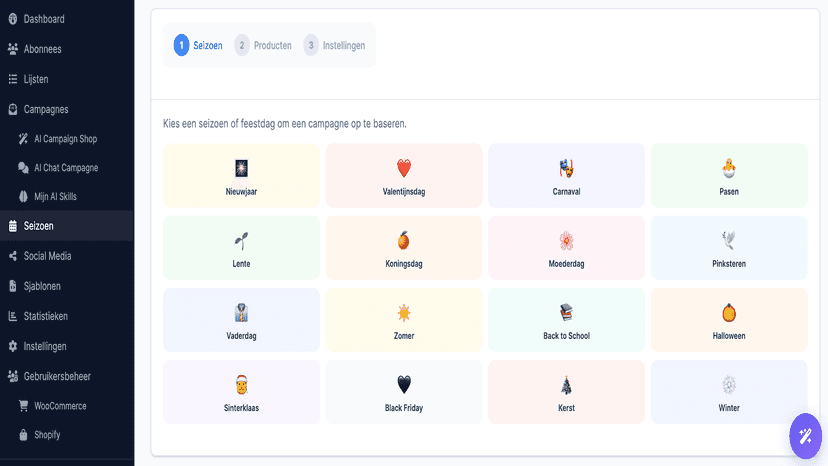Select the Zomer card
Screen dimensions: 828x466
pos(404,320)
